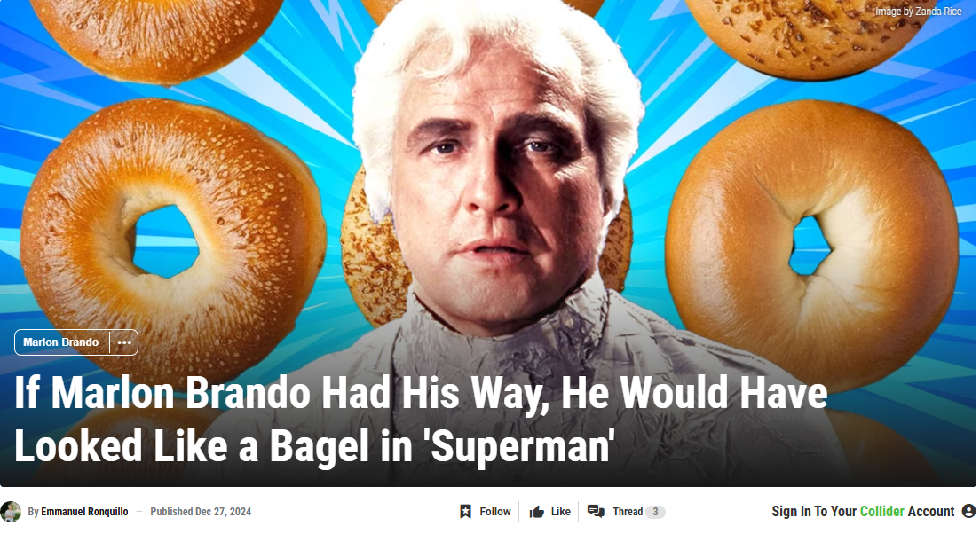Click the Sign In To Your Collider Account link
This screenshot has height=534, width=980.
tap(863, 512)
